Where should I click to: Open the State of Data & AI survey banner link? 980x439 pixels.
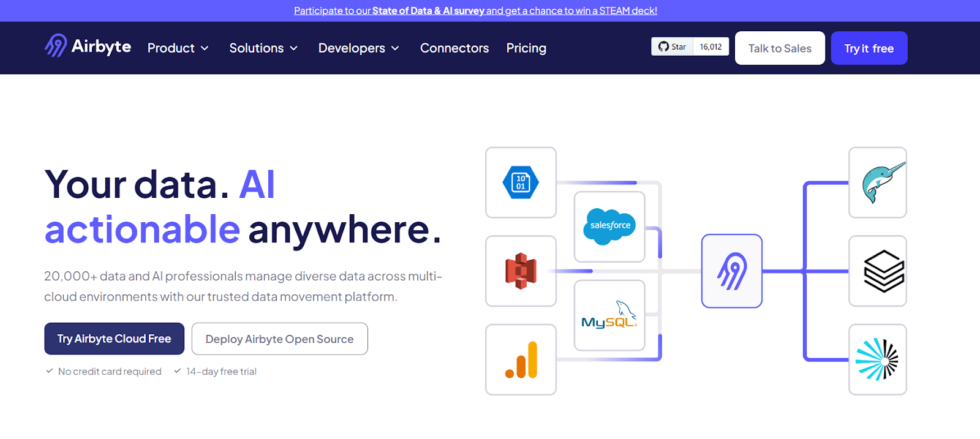coord(475,10)
